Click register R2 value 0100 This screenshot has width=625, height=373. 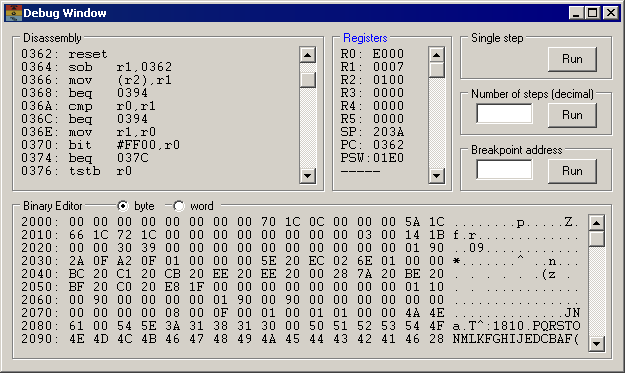pos(388,80)
